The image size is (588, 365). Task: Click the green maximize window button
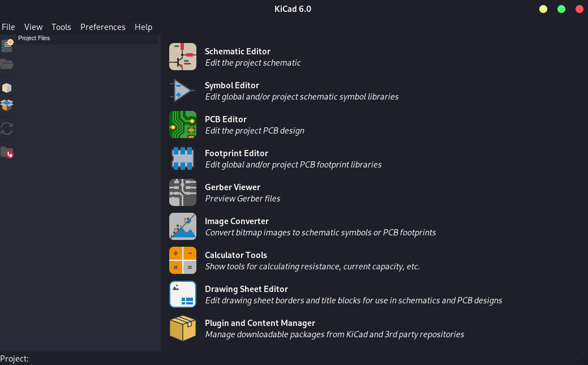click(561, 9)
